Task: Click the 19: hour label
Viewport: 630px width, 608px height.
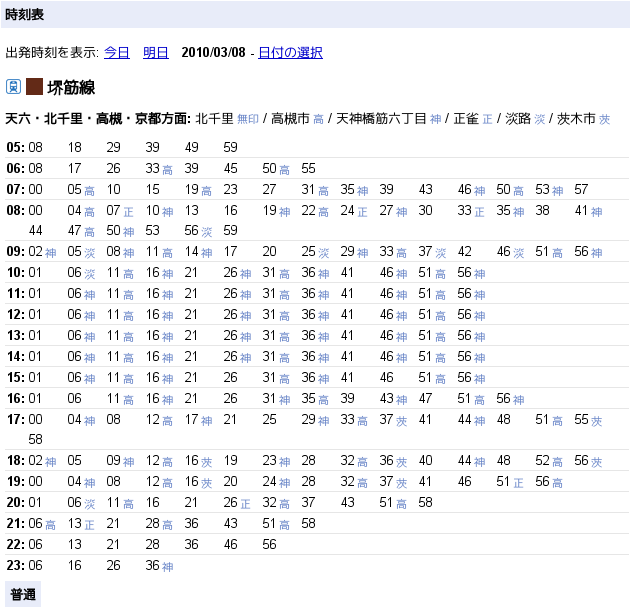Action: click(16, 481)
